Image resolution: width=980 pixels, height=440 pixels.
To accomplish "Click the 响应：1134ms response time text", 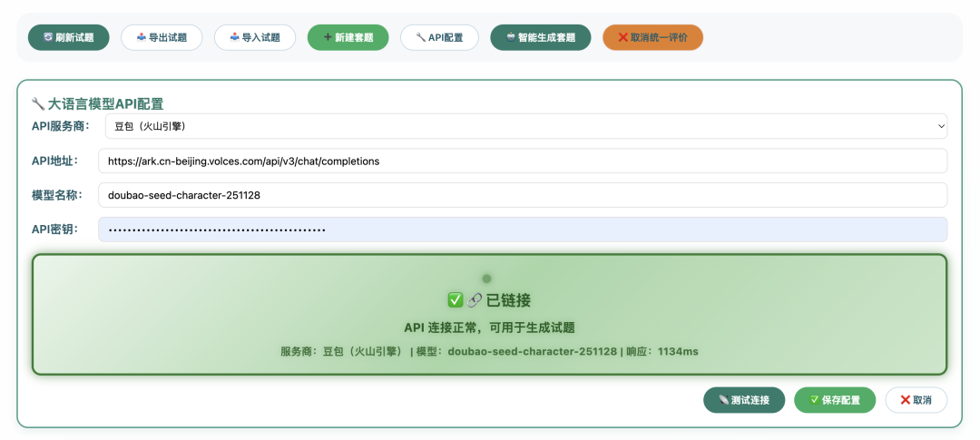I will [x=661, y=352].
